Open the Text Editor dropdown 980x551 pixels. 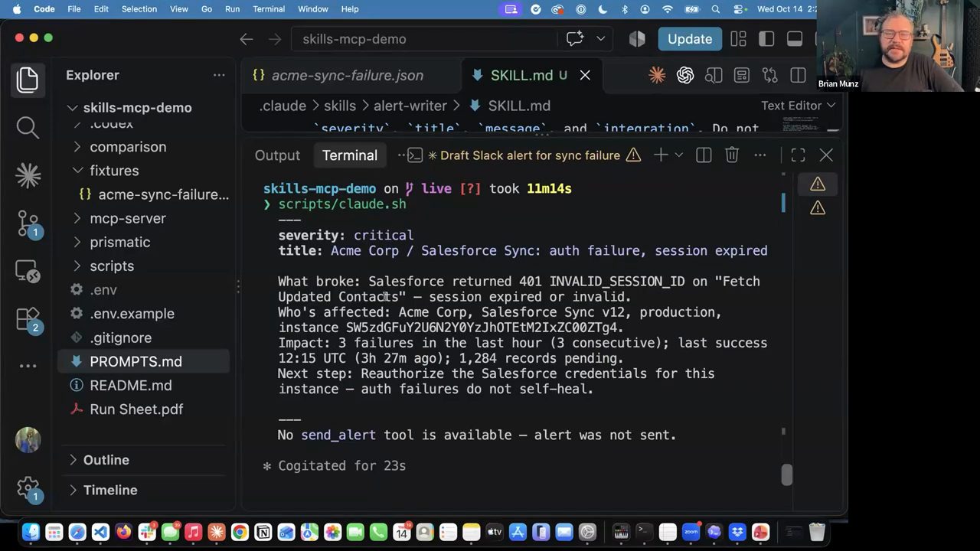point(798,106)
